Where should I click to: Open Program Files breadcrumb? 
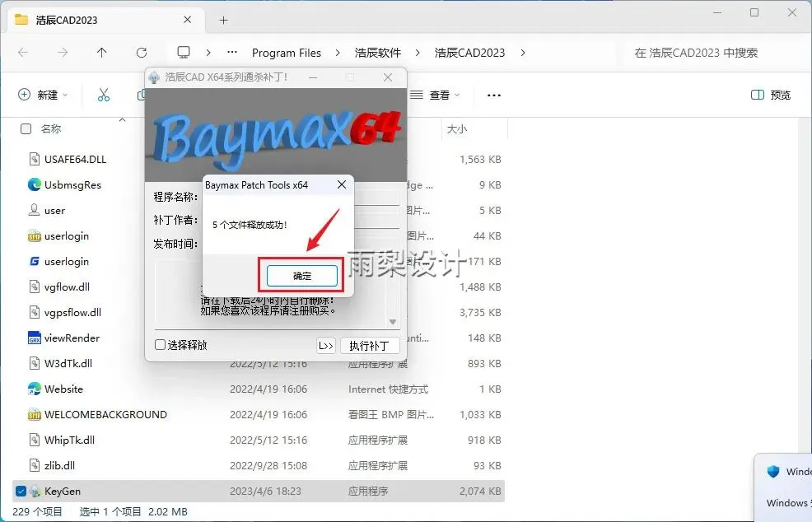click(287, 53)
